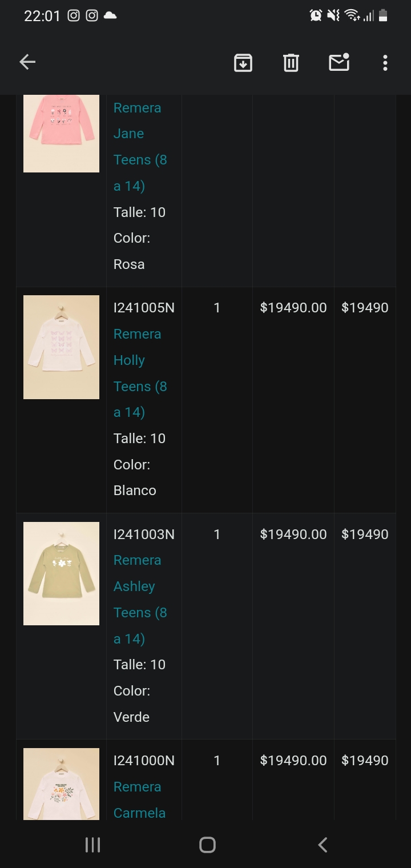Open Remera Carmela product link
Image resolution: width=411 pixels, height=868 pixels.
click(139, 799)
